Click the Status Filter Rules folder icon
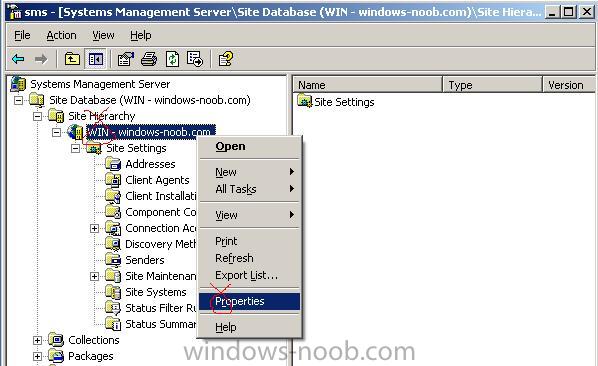 [113, 308]
